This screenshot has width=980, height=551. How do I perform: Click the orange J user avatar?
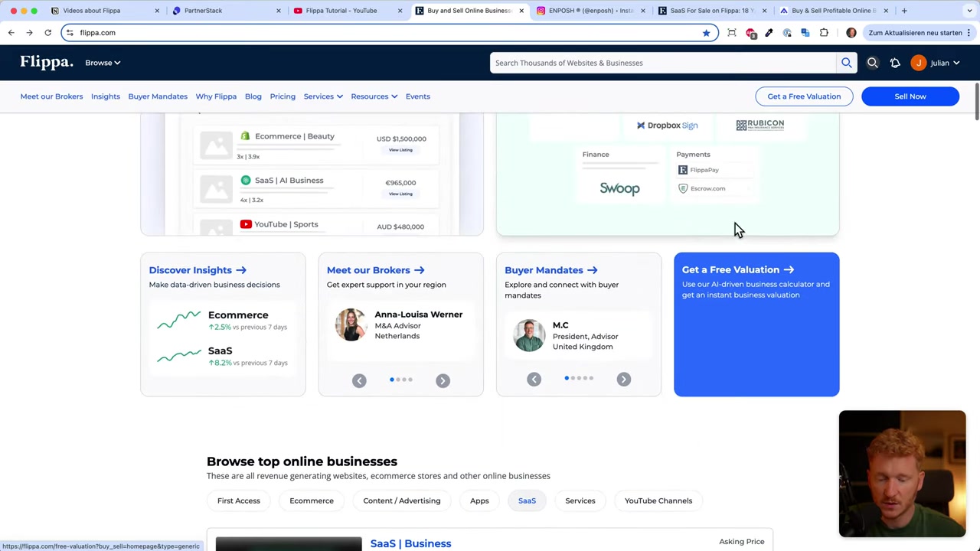tap(918, 63)
